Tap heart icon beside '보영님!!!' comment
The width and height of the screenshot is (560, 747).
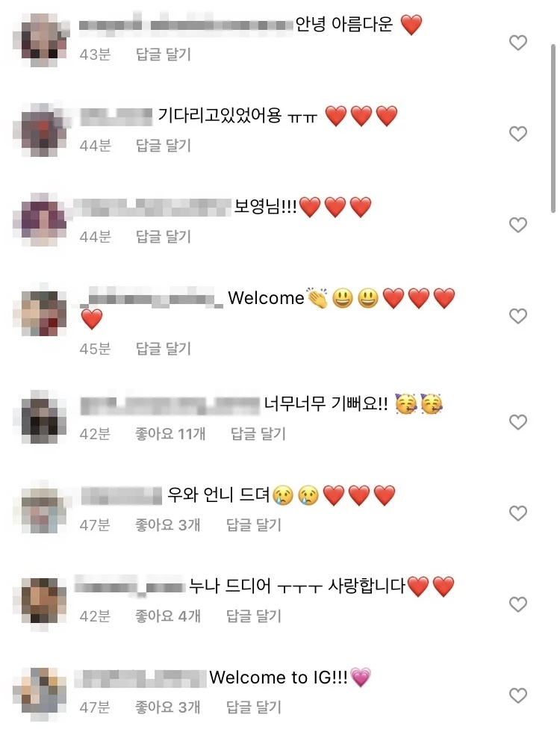(x=518, y=225)
